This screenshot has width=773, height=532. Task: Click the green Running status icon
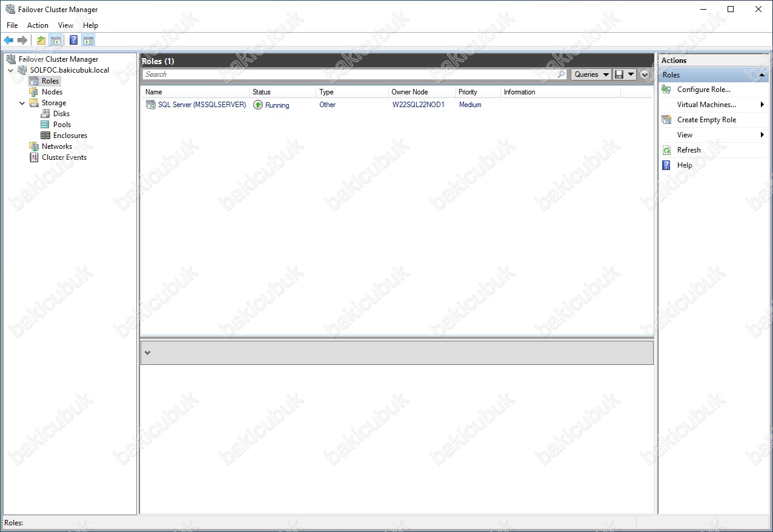(x=258, y=105)
